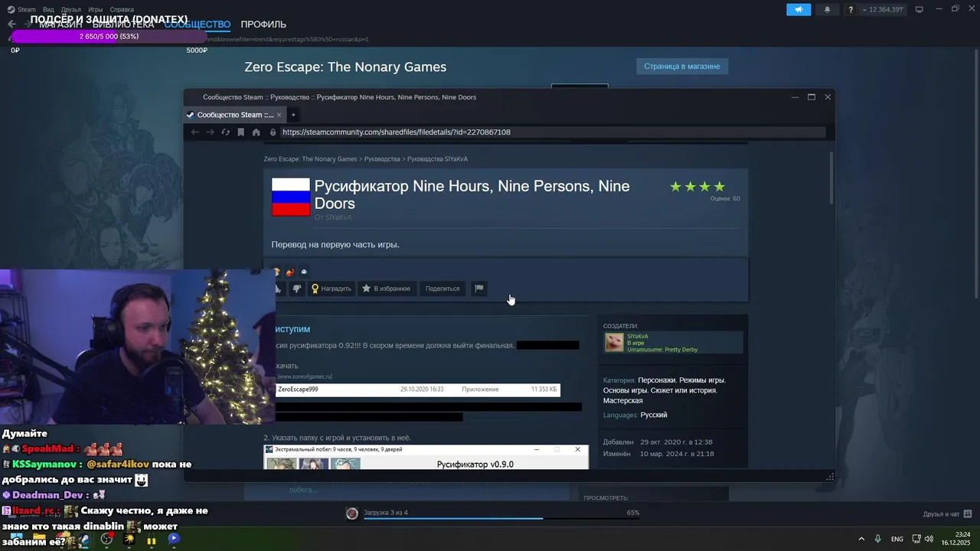Click the guide window vertical scrollbar

[832, 178]
